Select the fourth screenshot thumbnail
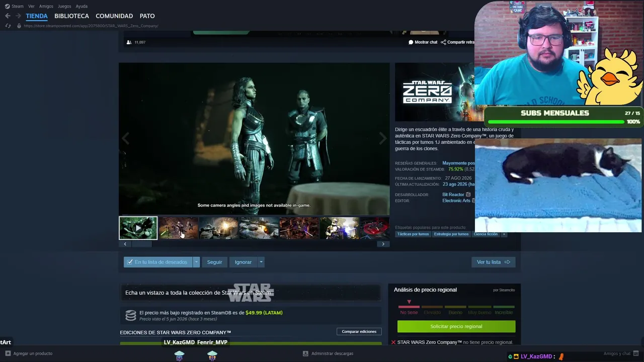Viewport: 644px width, 362px height. [x=259, y=228]
